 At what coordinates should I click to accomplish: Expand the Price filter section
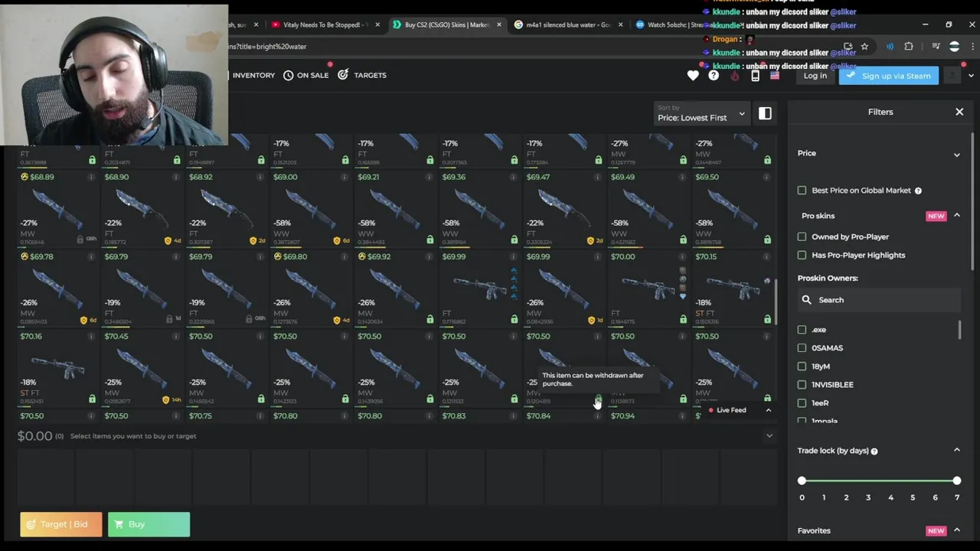(x=956, y=155)
